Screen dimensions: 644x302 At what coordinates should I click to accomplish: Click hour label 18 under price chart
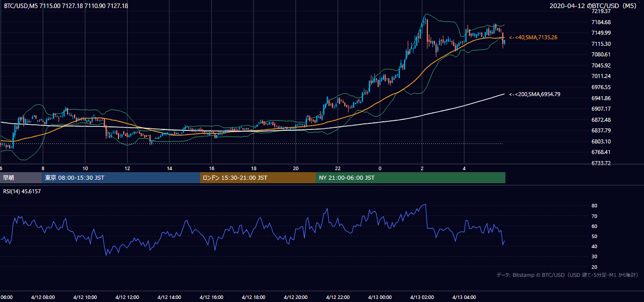253,168
